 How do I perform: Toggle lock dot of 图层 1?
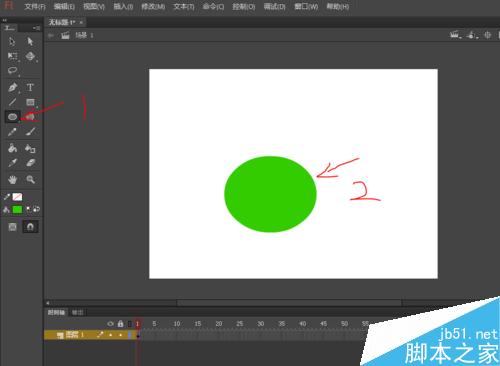click(120, 335)
